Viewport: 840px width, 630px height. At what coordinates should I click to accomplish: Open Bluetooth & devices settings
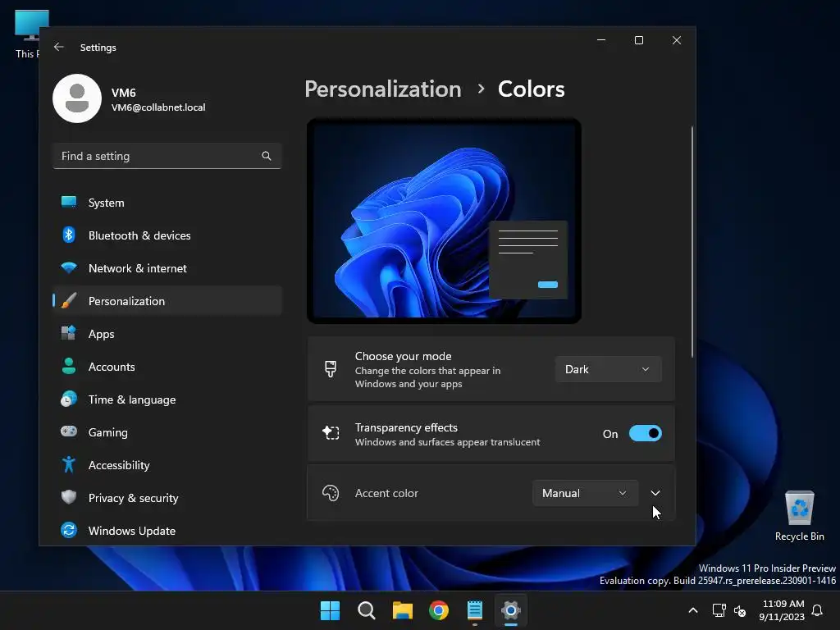167,235
